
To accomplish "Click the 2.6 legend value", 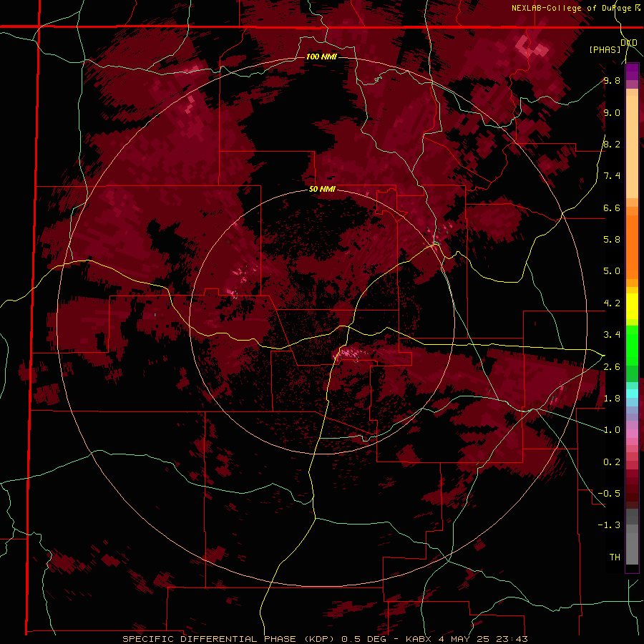I will 612,367.
